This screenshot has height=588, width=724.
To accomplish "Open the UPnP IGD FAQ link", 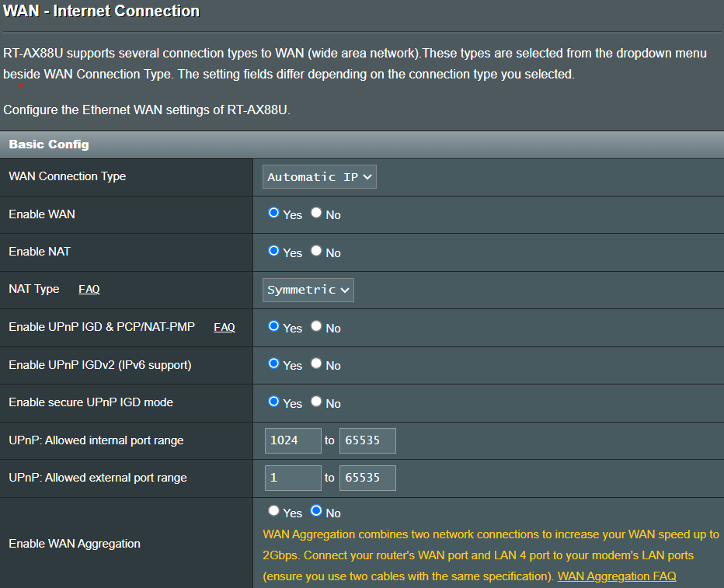I will pyautogui.click(x=225, y=327).
